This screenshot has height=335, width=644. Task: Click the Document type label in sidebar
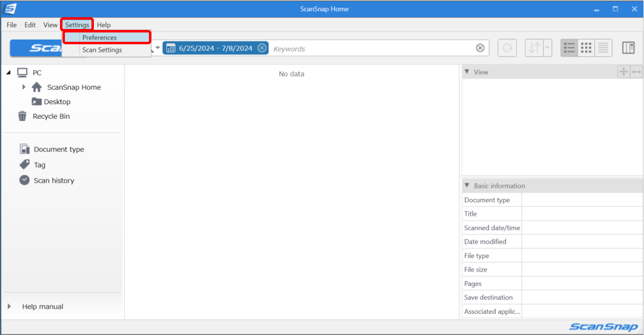point(59,149)
